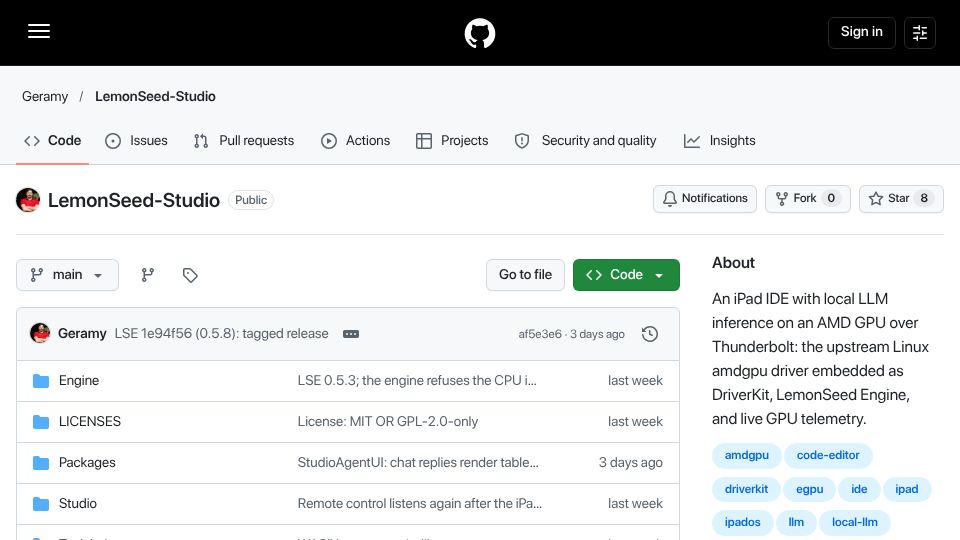Switch to the Code tab
Screen dimensions: 960x540
pos(53,141)
